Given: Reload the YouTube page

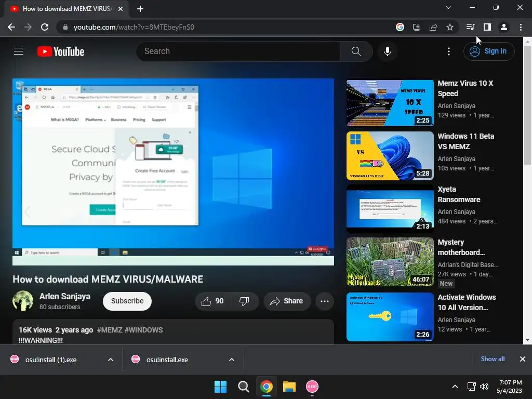Looking at the screenshot, I should (45, 27).
